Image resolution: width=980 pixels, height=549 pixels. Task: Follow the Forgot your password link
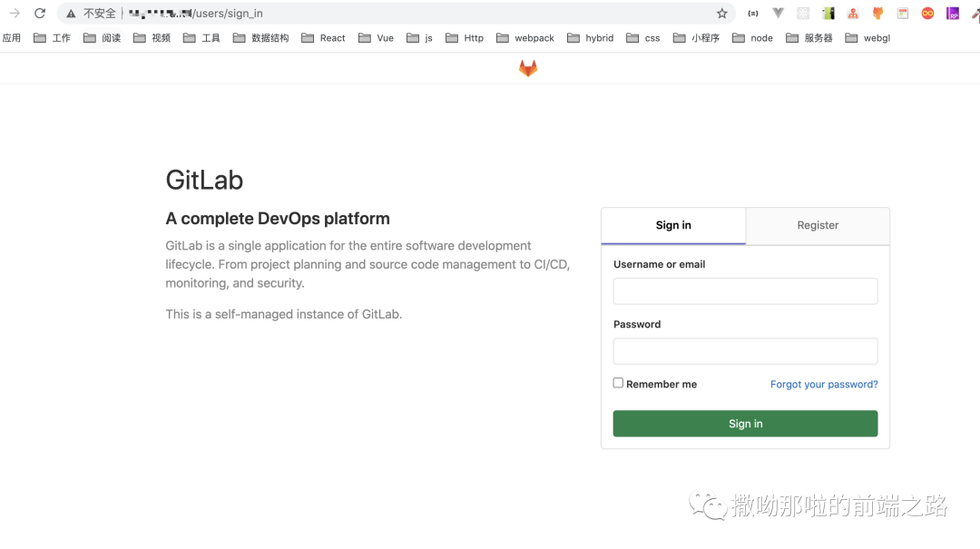pyautogui.click(x=824, y=385)
